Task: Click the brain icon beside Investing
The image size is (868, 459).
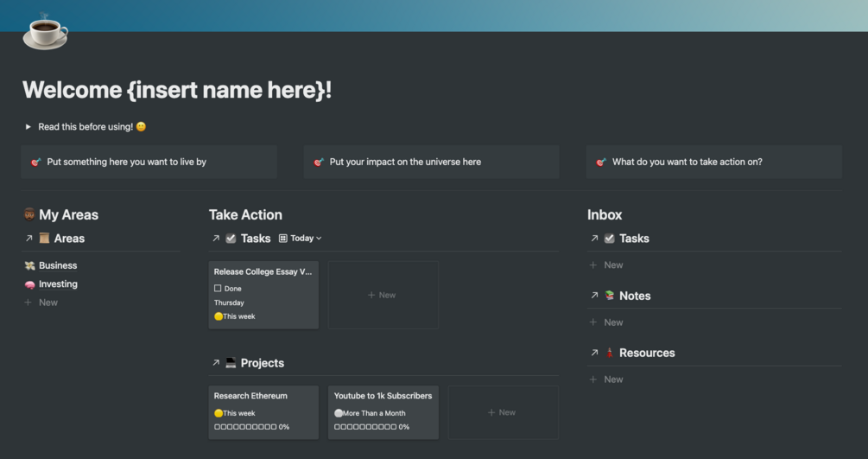Action: tap(29, 284)
